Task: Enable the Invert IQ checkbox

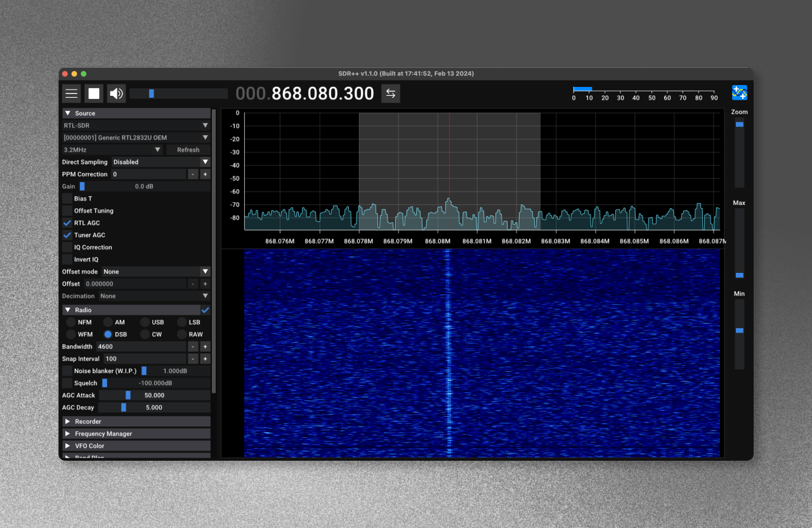Action: [67, 260]
